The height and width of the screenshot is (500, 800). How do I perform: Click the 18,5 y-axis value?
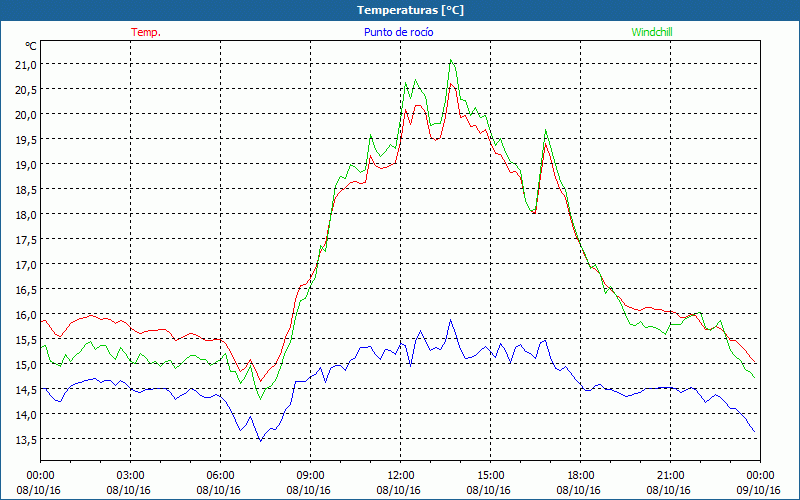pyautogui.click(x=26, y=189)
